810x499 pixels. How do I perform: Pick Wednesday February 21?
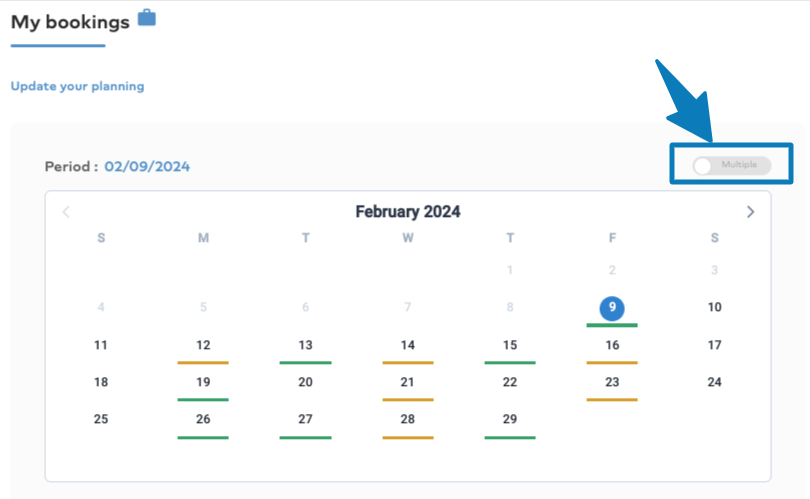[408, 382]
